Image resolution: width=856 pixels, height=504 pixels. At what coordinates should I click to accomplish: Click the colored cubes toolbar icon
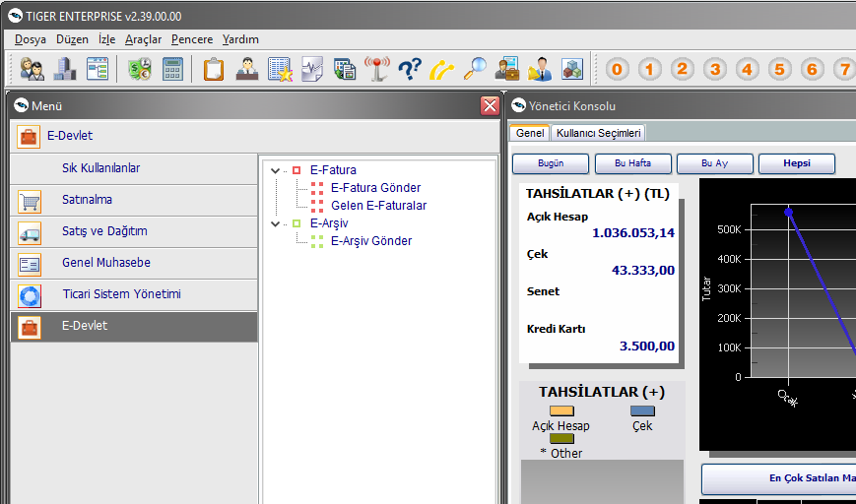572,69
